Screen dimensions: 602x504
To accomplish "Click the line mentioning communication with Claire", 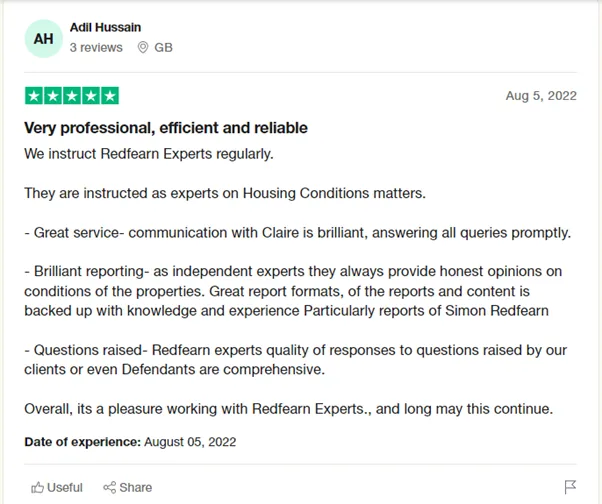I will click(x=298, y=233).
